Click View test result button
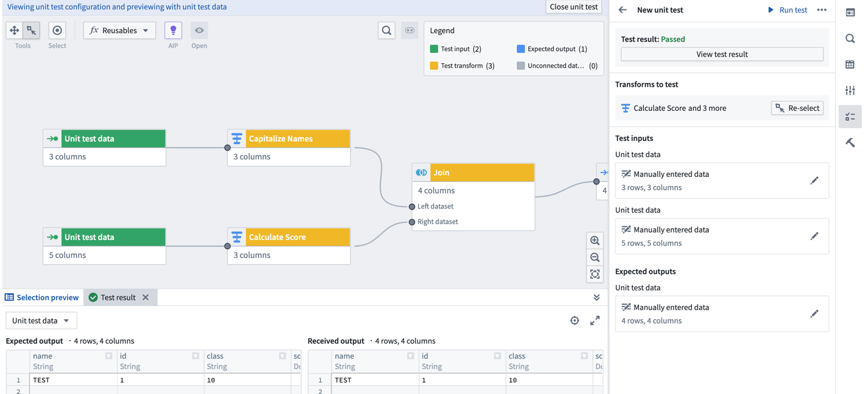This screenshot has height=394, width=868. (x=722, y=54)
